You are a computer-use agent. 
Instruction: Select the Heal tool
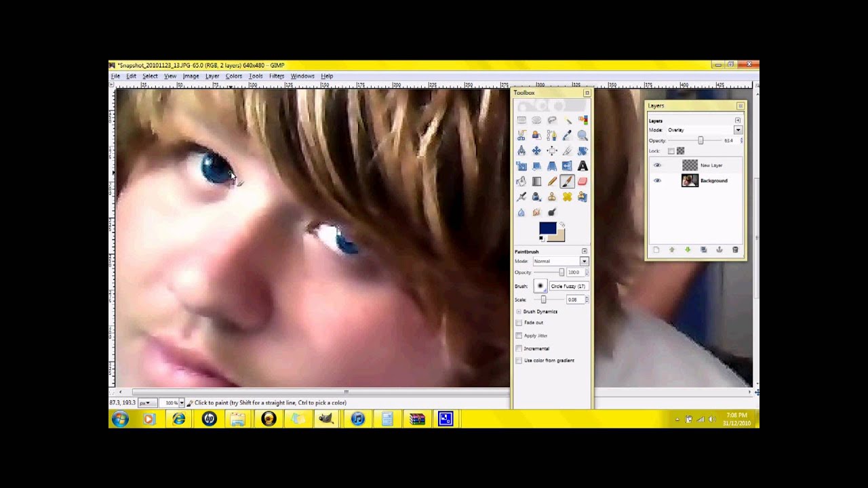point(567,197)
